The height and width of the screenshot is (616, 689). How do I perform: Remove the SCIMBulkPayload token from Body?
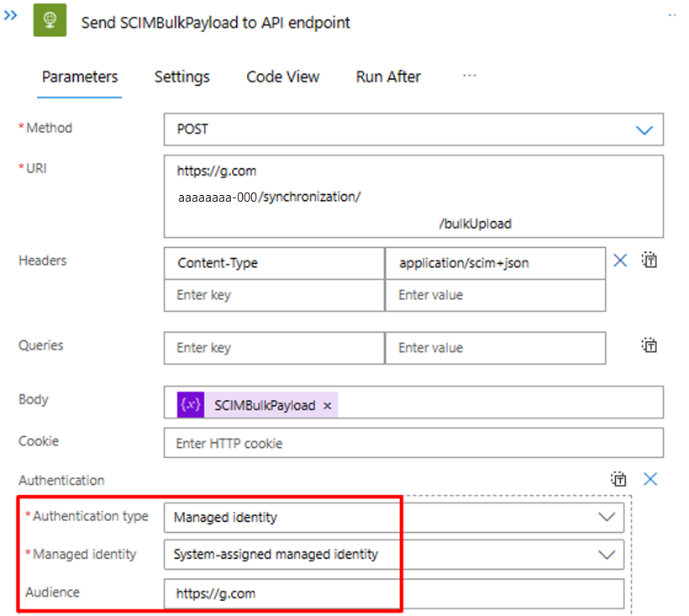(327, 404)
